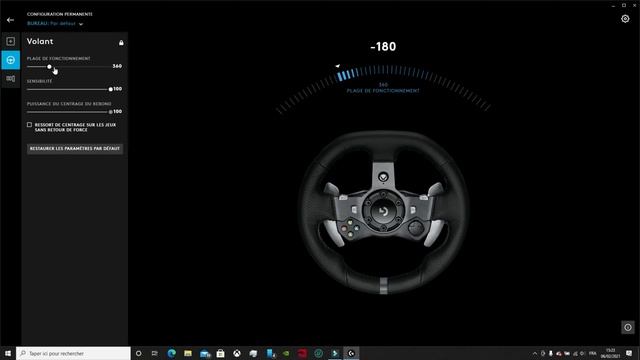Expand the BUREAU: Par défaut profile dropdown
This screenshot has height=360, width=640.
point(55,24)
